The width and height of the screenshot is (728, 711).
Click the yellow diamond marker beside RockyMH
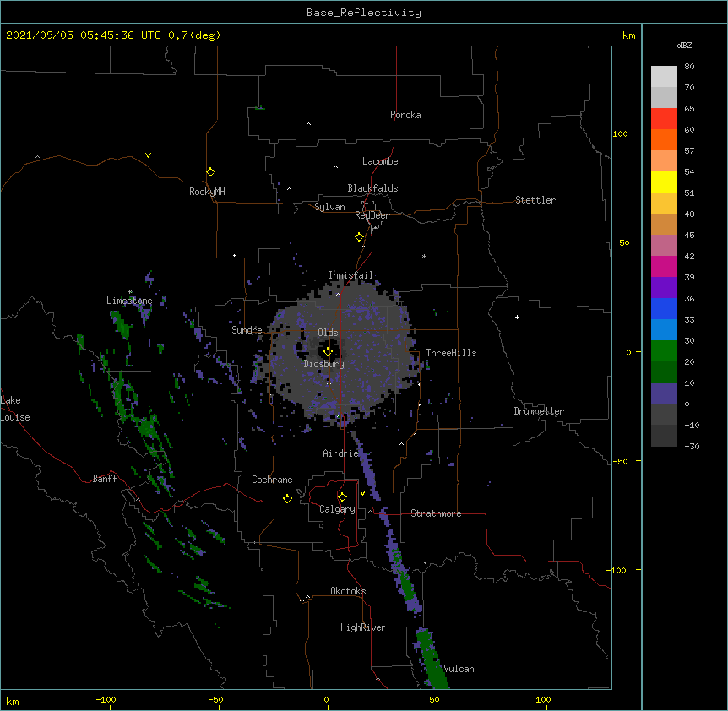coord(211,172)
